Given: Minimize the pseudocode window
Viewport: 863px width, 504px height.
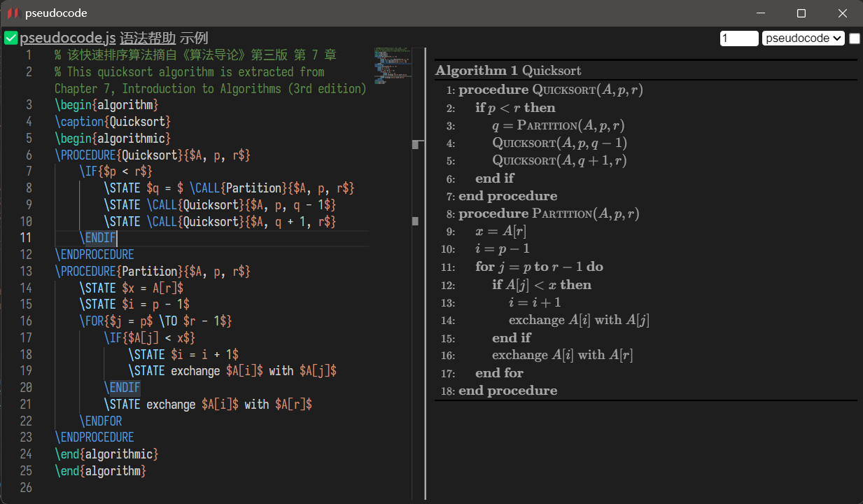Looking at the screenshot, I should (x=761, y=13).
